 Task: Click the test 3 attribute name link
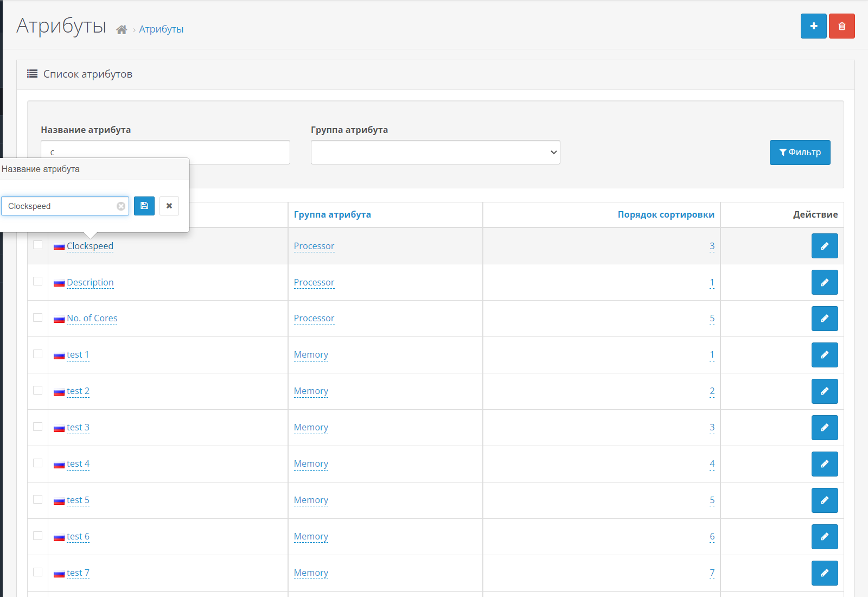[x=78, y=427]
